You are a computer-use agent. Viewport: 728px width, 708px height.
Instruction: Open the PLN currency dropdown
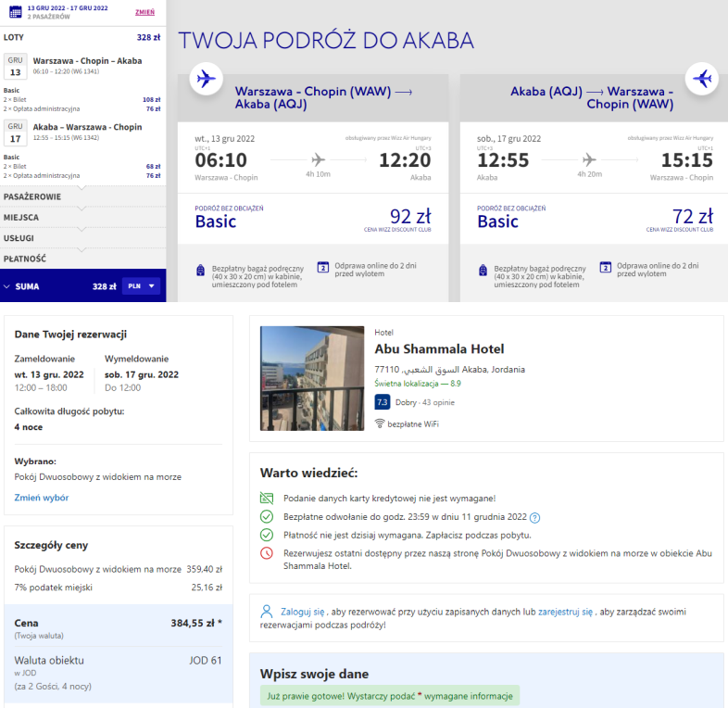point(141,286)
